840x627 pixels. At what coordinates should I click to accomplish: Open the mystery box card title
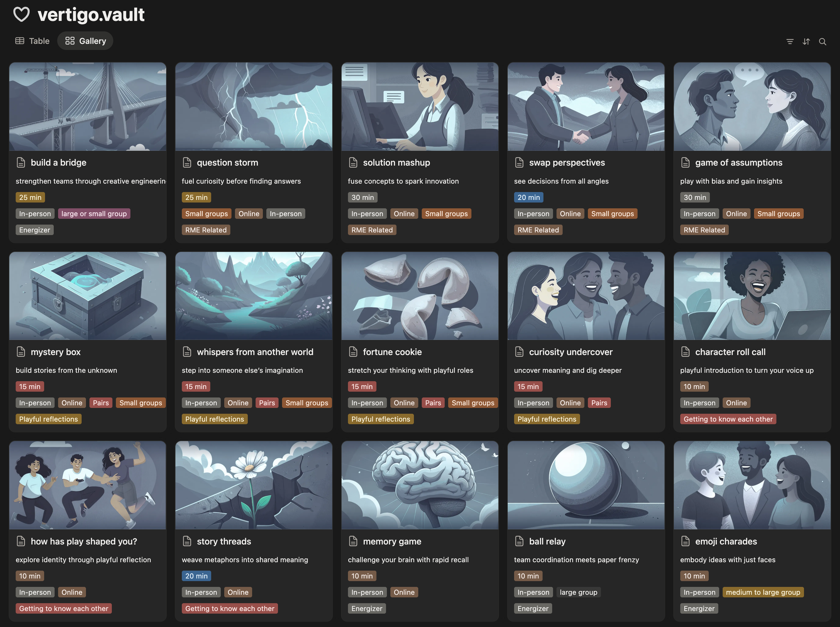[x=55, y=352]
